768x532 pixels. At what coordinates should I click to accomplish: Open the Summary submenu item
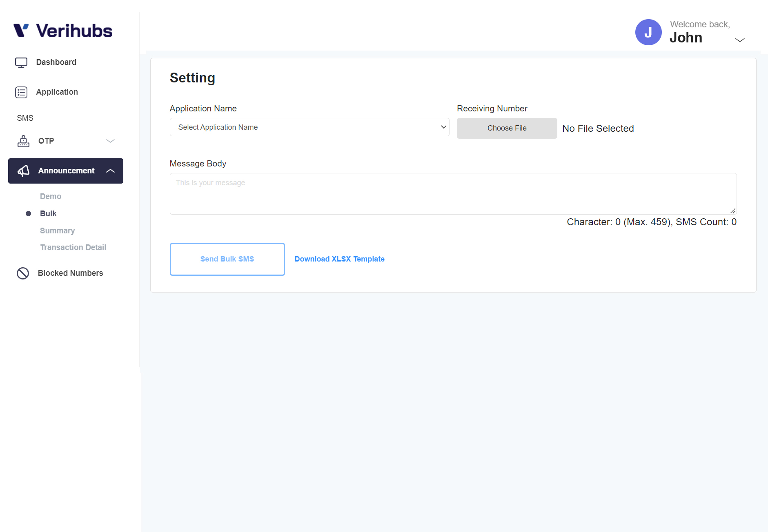coord(58,231)
